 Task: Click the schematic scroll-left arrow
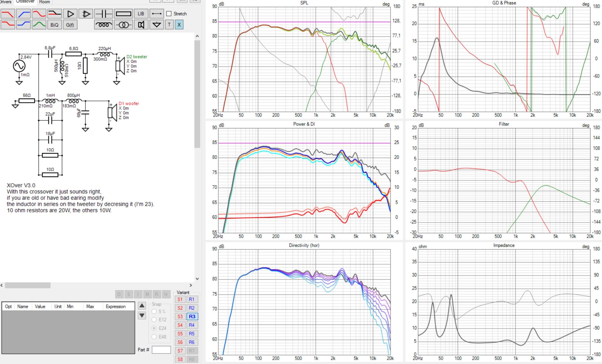pyautogui.click(x=2, y=285)
